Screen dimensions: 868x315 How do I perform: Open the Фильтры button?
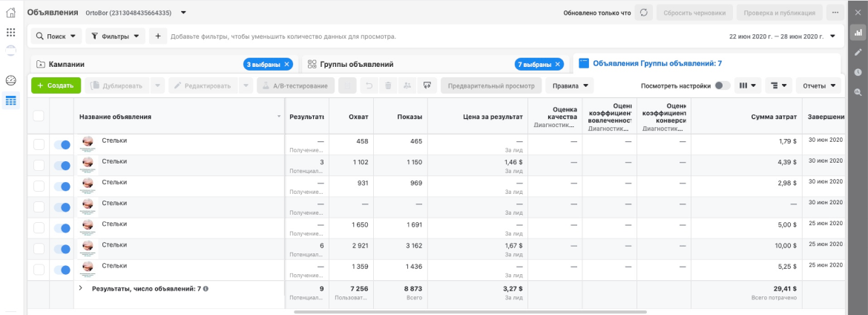pyautogui.click(x=116, y=36)
